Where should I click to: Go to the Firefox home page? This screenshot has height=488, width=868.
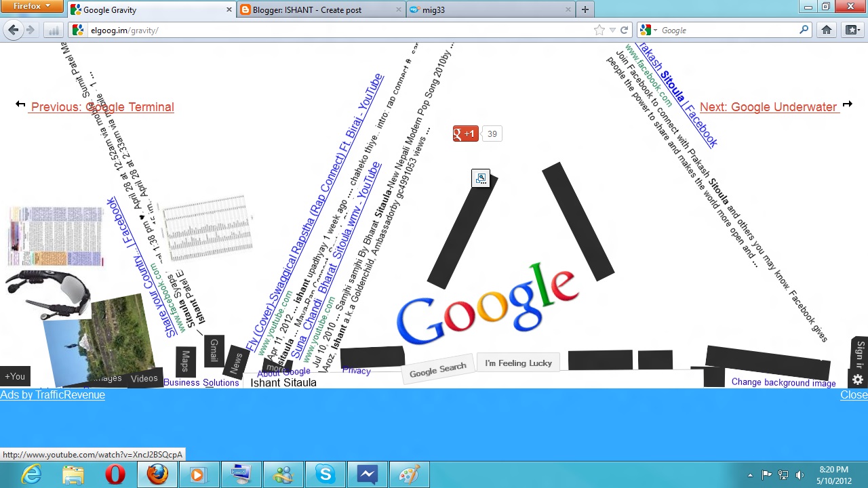click(x=826, y=30)
